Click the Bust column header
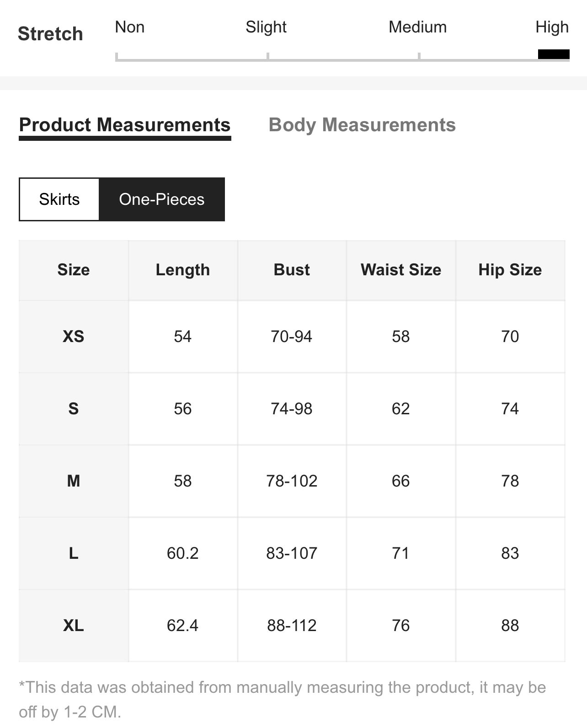The height and width of the screenshot is (728, 587). coord(292,270)
